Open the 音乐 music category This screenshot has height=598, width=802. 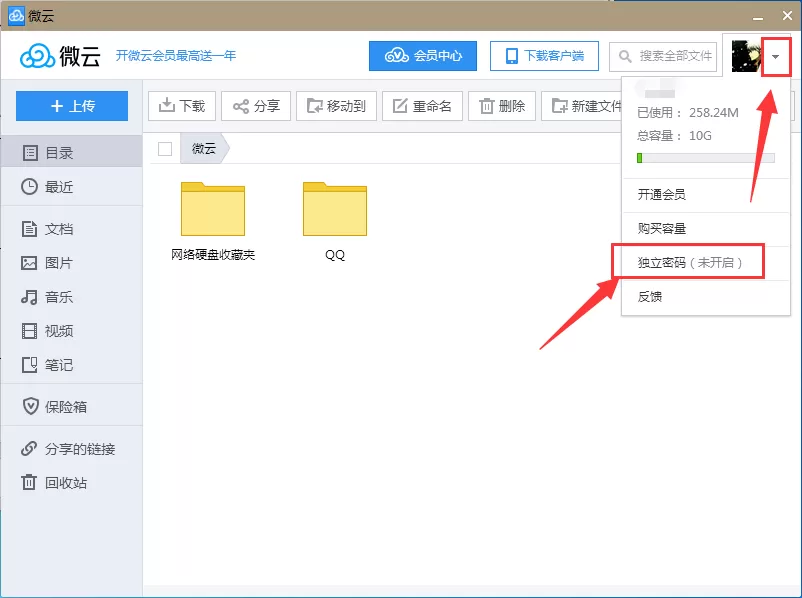pyautogui.click(x=71, y=297)
